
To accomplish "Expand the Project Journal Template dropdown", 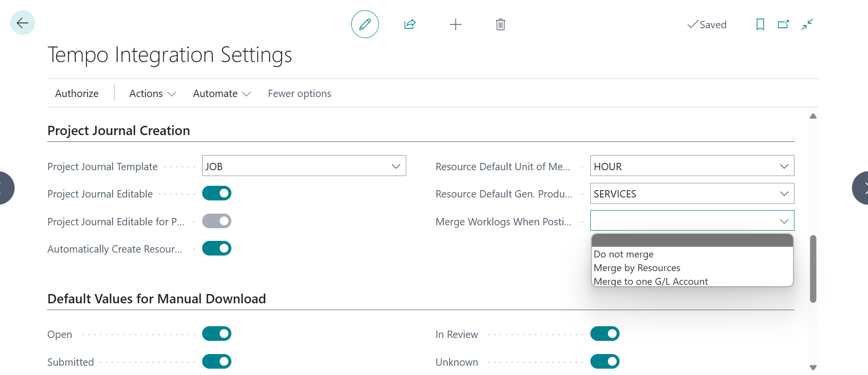I will 396,166.
